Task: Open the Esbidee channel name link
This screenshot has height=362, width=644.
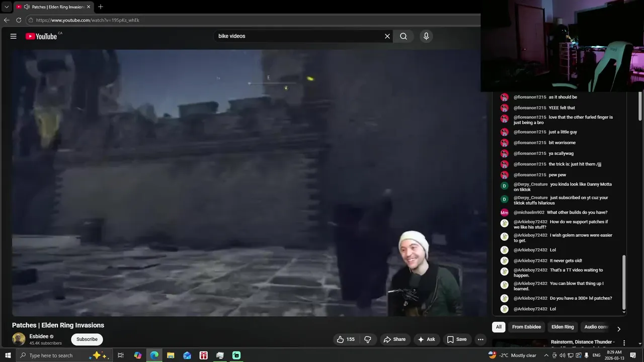Action: (39, 336)
